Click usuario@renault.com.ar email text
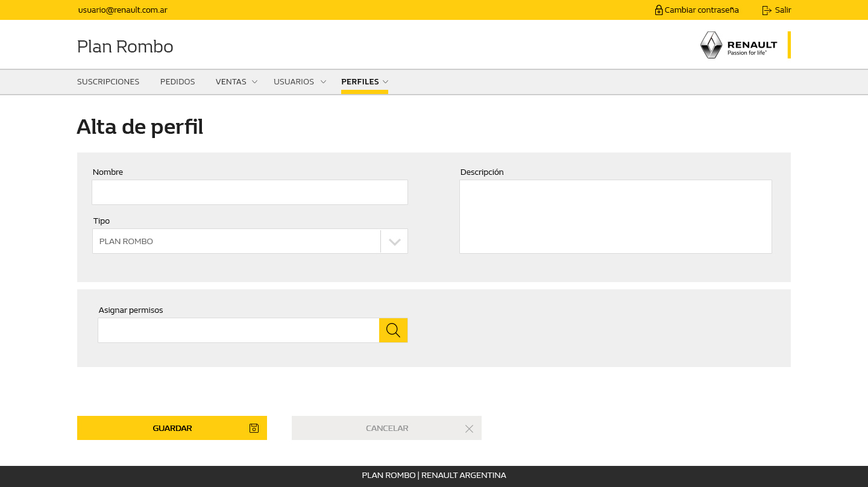 pos(123,10)
